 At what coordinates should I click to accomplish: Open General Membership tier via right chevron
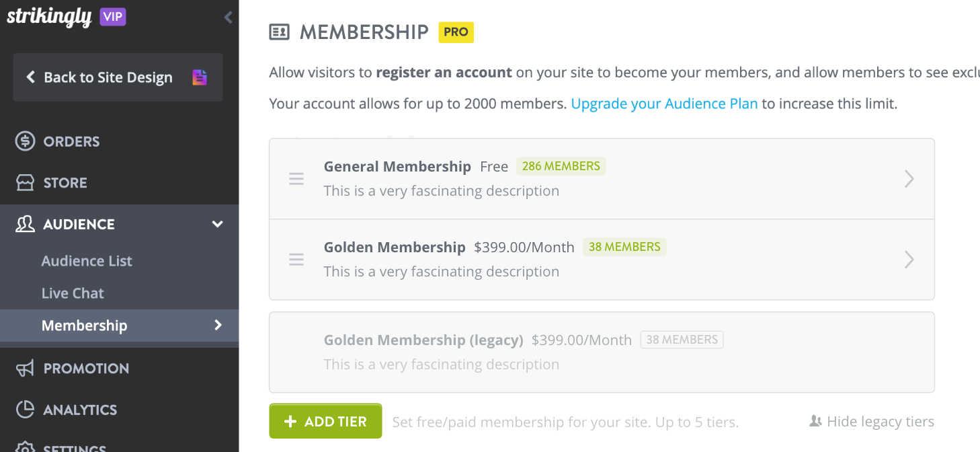(x=909, y=179)
